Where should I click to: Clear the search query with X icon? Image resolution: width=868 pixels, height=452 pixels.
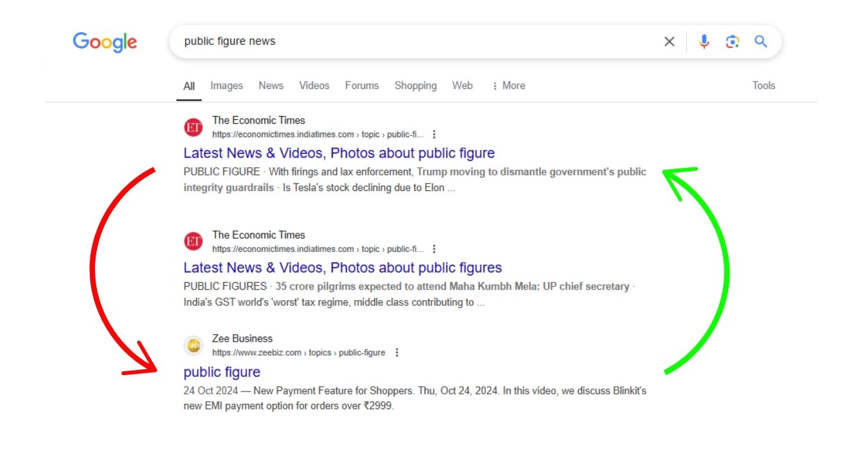coord(669,42)
